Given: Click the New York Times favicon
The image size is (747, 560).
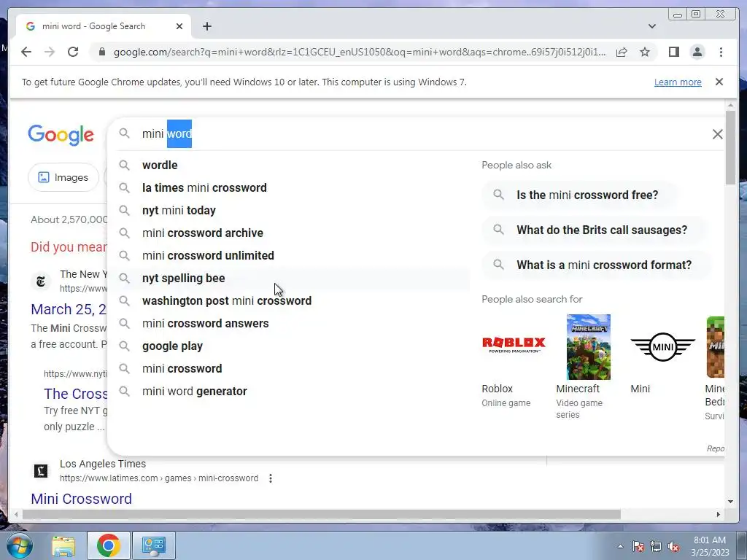Looking at the screenshot, I should click(41, 281).
